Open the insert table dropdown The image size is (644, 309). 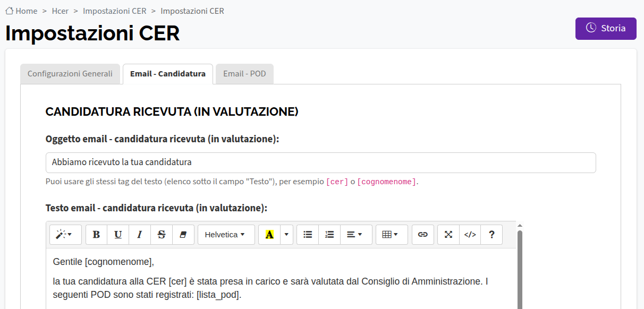tap(392, 235)
